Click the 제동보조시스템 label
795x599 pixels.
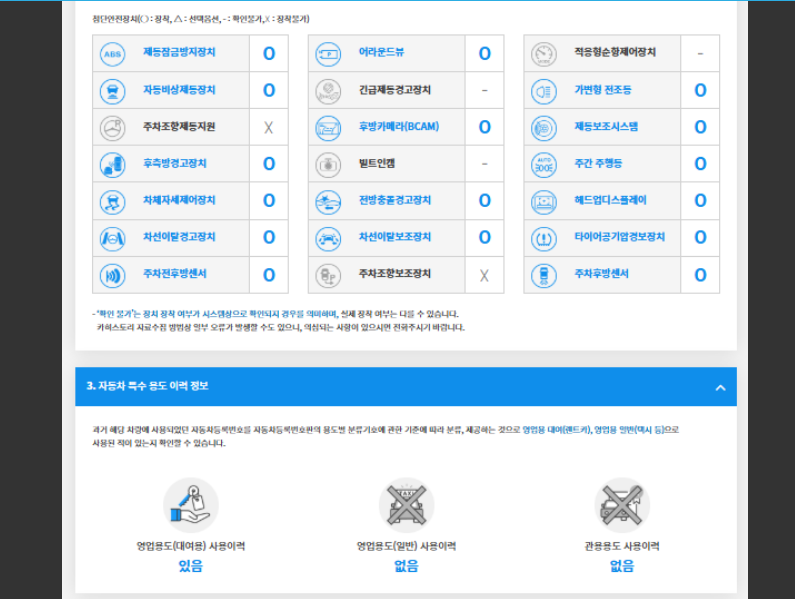[x=606, y=126]
